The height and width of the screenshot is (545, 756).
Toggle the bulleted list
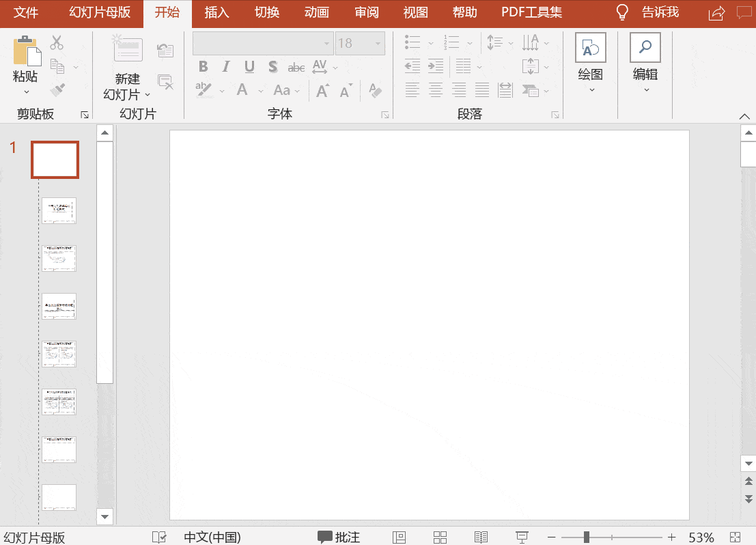413,42
